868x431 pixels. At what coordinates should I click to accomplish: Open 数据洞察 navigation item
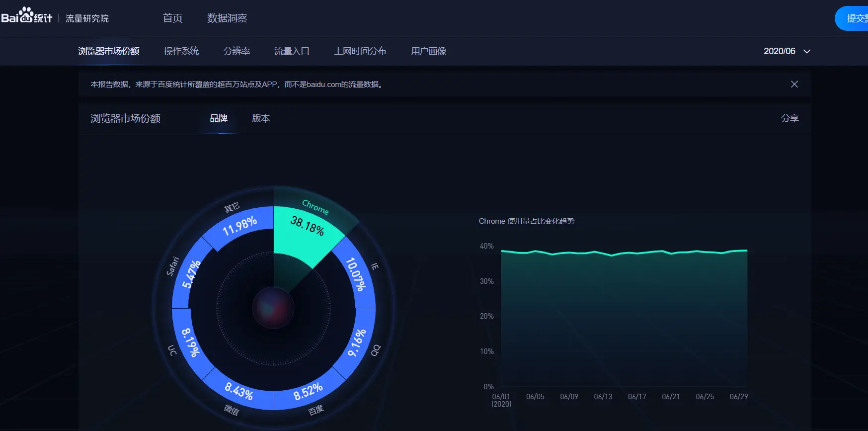227,18
